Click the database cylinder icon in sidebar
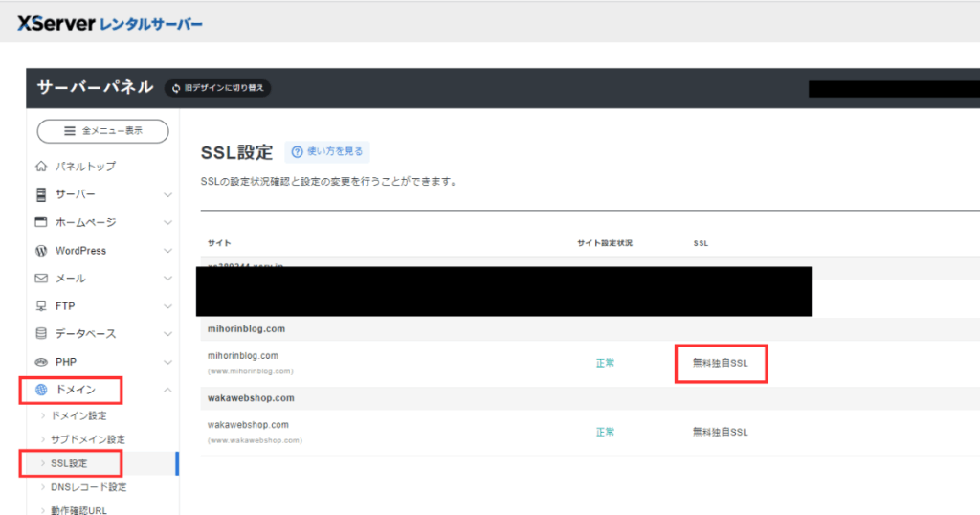Image resolution: width=980 pixels, height=515 pixels. (x=41, y=334)
